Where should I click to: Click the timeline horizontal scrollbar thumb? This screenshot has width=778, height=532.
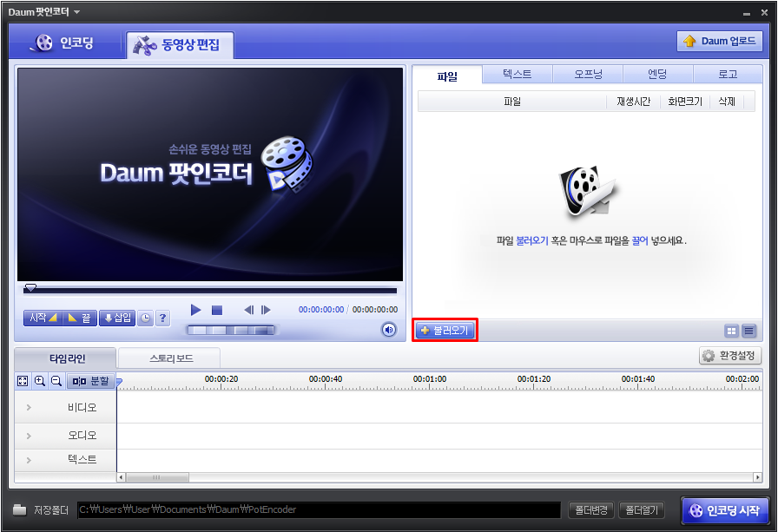pyautogui.click(x=157, y=477)
